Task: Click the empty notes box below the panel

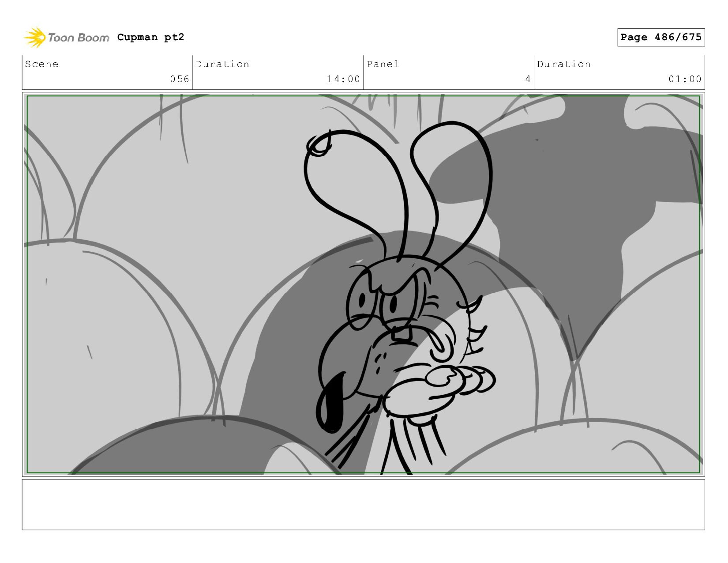Action: 364,505
